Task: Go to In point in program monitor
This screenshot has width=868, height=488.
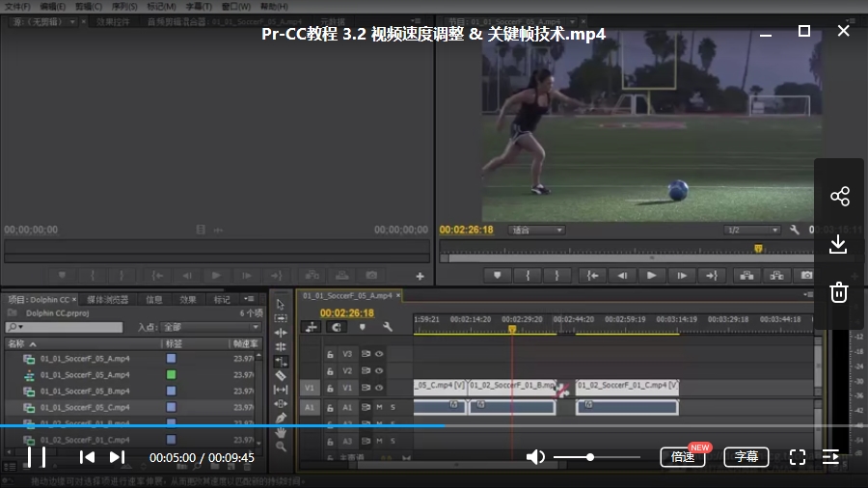Action: 592,275
